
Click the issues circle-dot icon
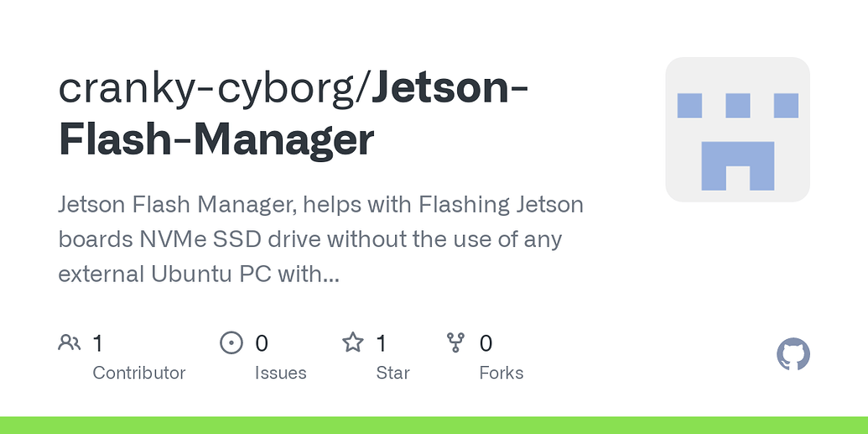coord(231,342)
